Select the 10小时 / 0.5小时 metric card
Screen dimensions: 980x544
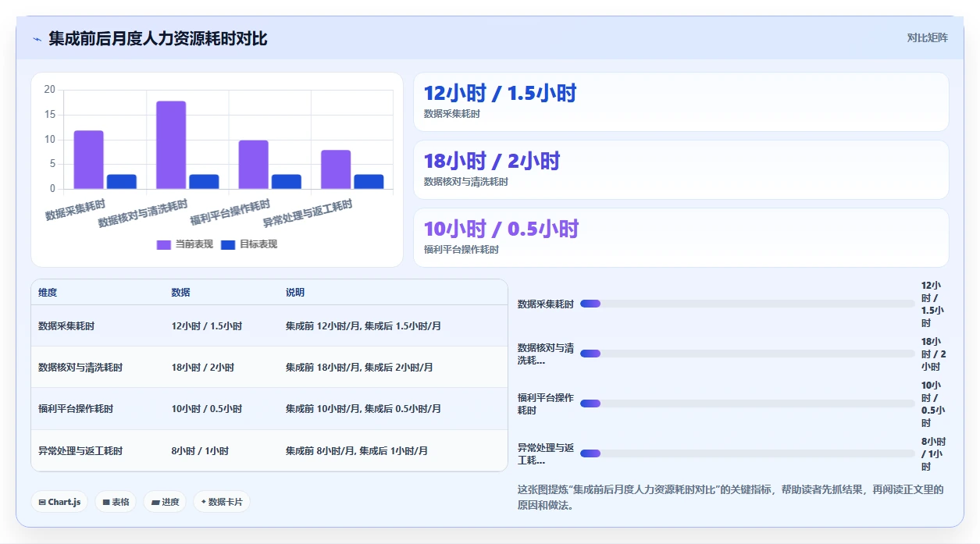(x=681, y=238)
